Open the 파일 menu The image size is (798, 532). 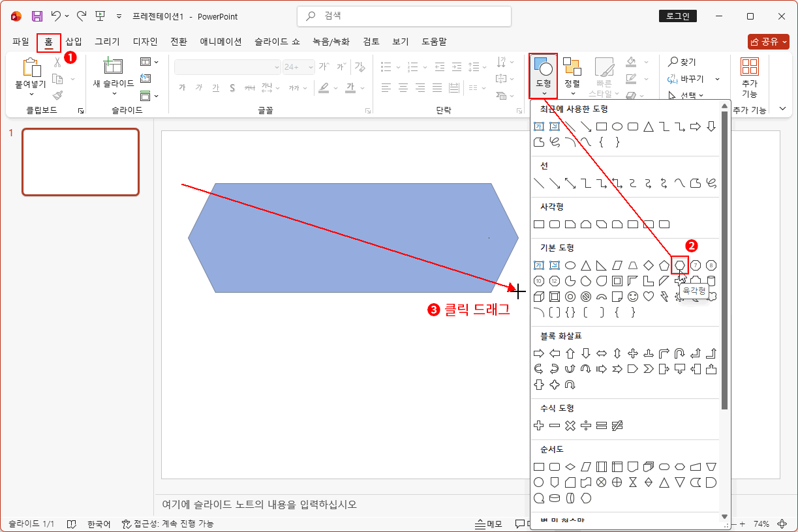(20, 41)
